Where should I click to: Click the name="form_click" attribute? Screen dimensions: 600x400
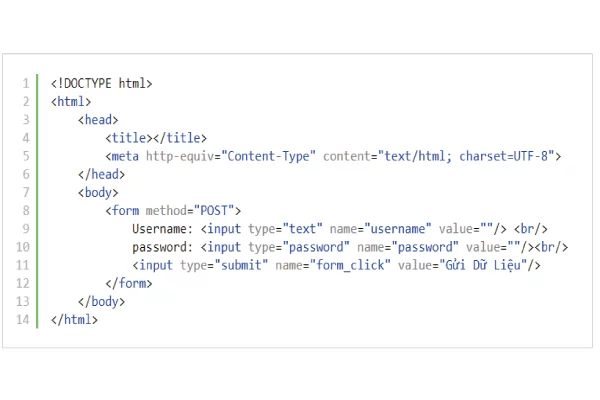pyautogui.click(x=329, y=264)
